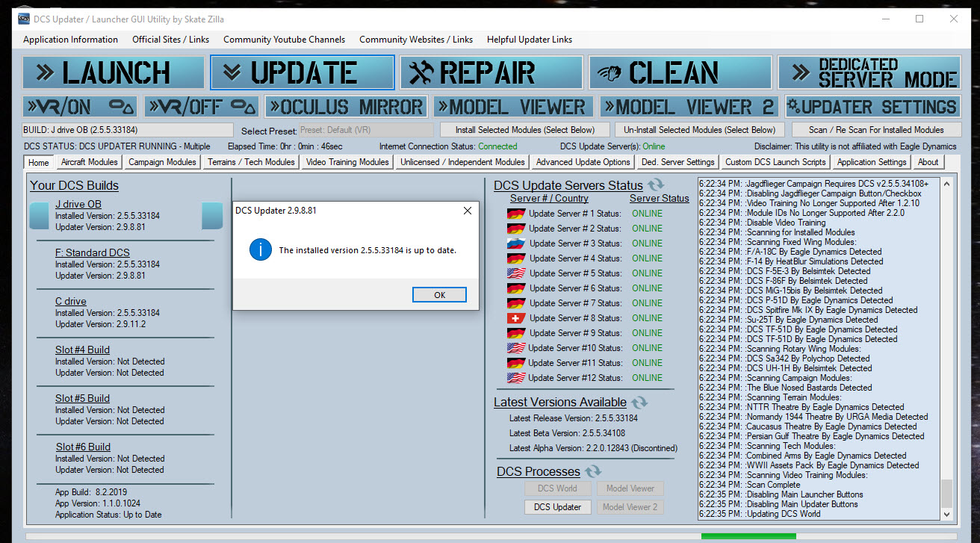
Task: Enable Dedicated Server Mode
Action: tap(869, 72)
